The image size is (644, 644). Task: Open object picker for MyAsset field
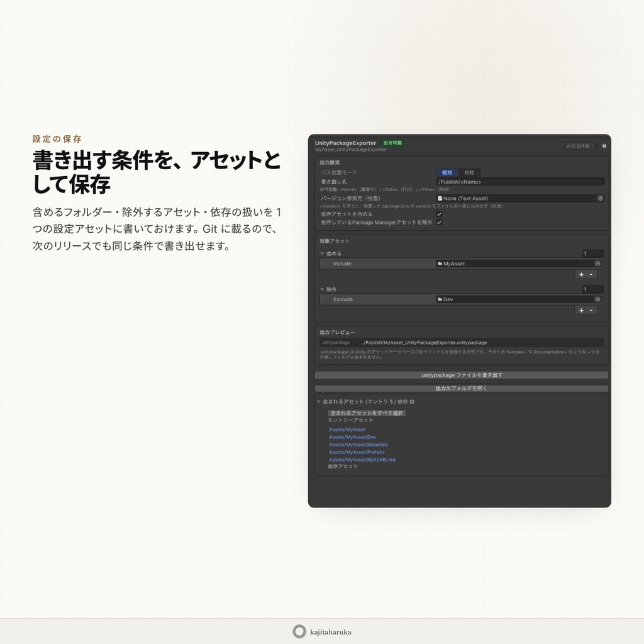pos(597,264)
